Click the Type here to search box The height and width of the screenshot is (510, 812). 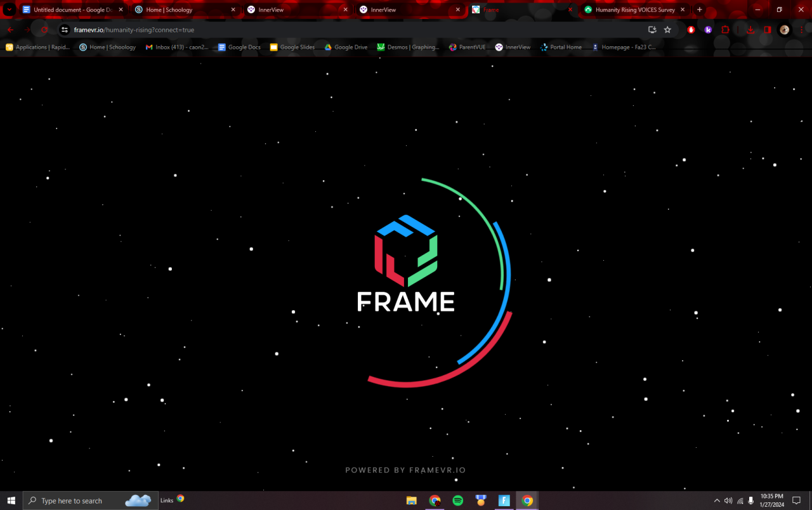pos(89,500)
